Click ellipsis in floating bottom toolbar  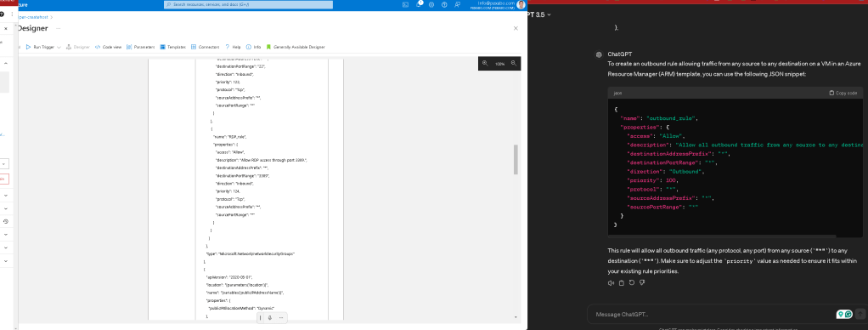click(280, 318)
